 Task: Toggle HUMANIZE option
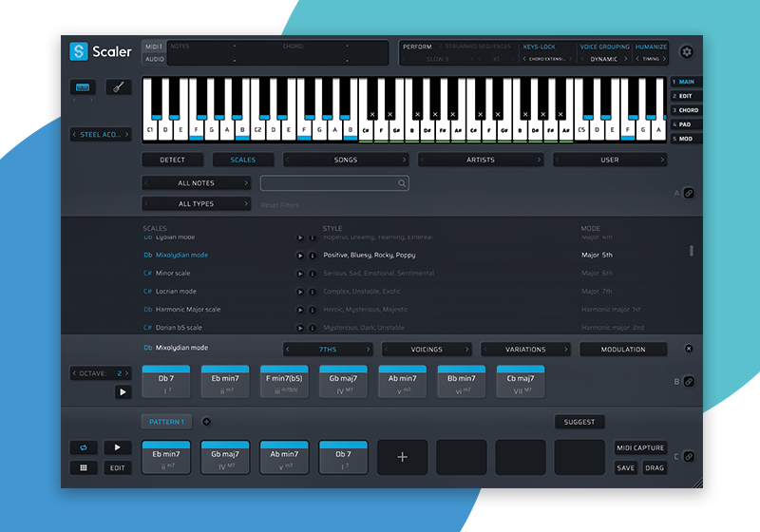[x=651, y=47]
